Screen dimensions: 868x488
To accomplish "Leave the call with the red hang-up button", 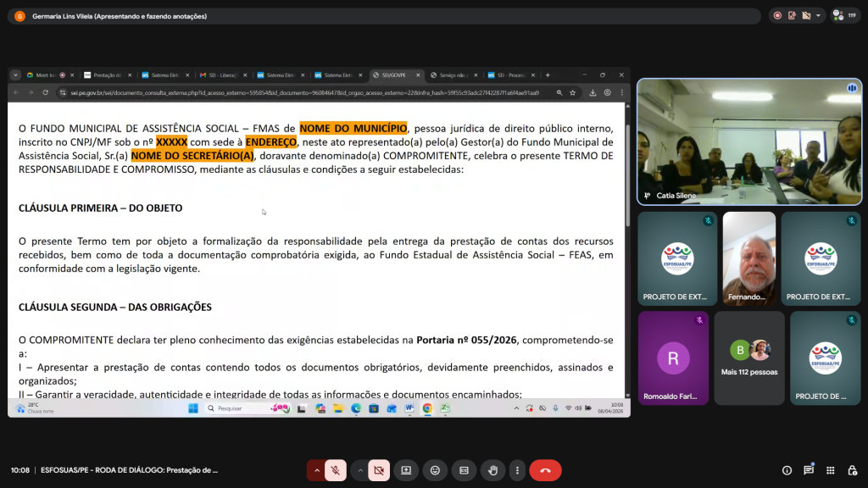I will [545, 470].
